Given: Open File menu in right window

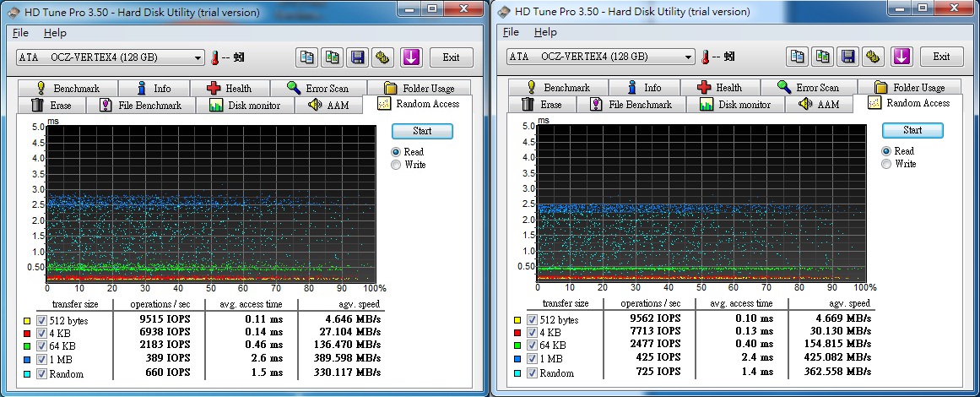Looking at the screenshot, I should point(511,32).
